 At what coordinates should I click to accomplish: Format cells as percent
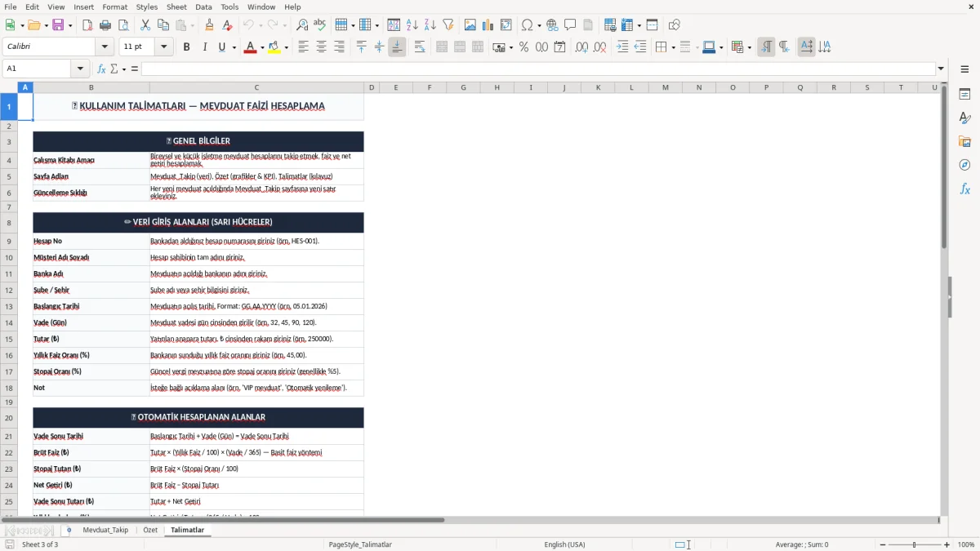[x=524, y=47]
